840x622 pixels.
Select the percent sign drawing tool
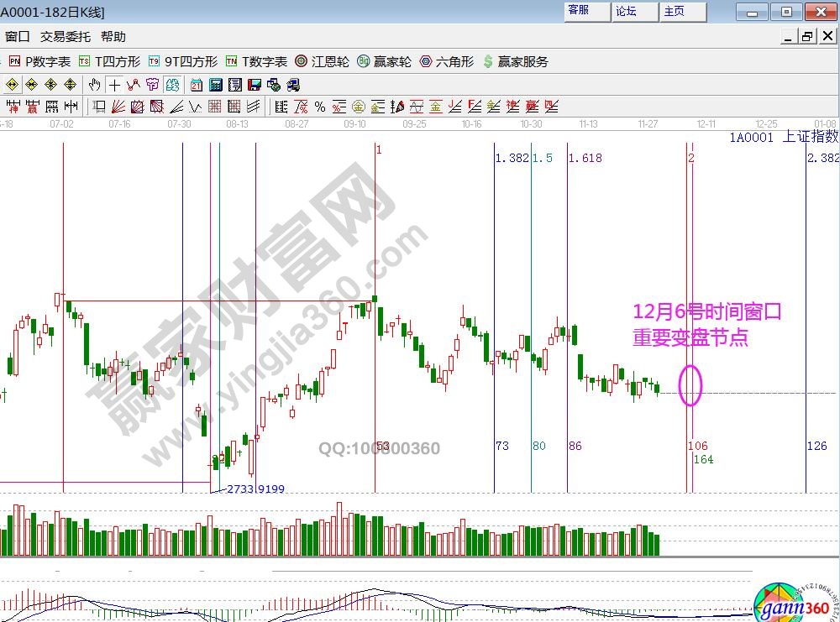320,107
